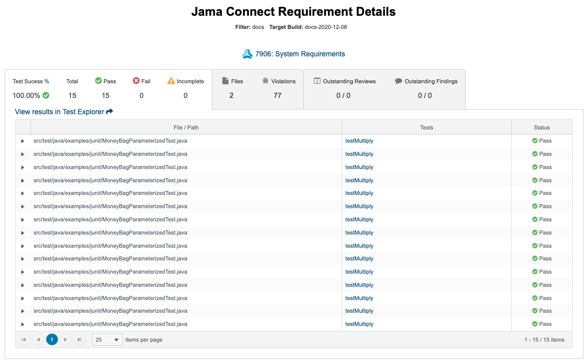Go to the previous page

38,340
